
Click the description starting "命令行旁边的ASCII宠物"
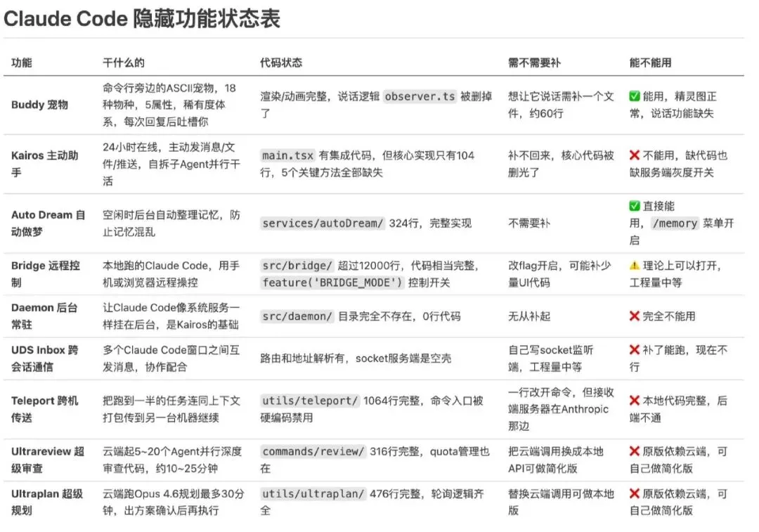[169, 105]
